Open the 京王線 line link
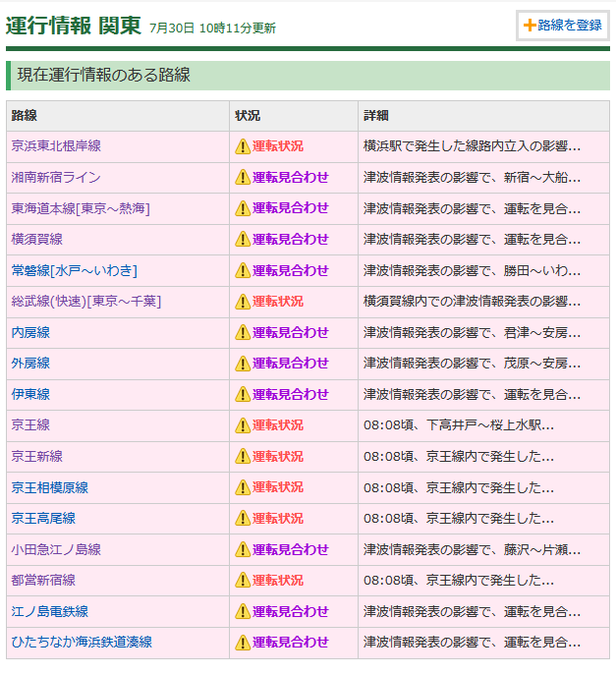616x675 pixels. (x=30, y=424)
